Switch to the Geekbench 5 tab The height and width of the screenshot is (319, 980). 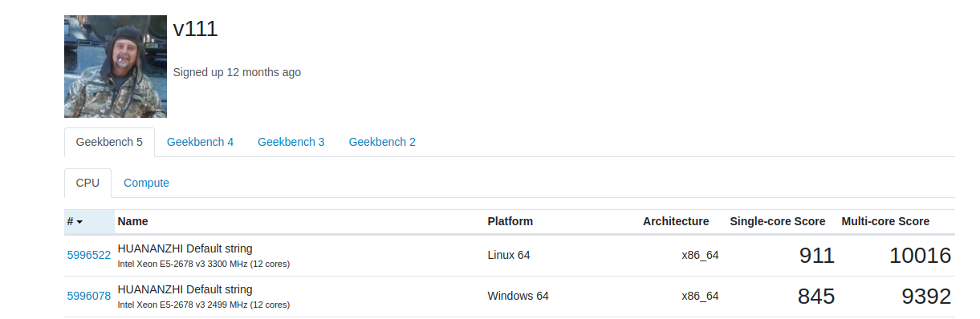[109, 142]
